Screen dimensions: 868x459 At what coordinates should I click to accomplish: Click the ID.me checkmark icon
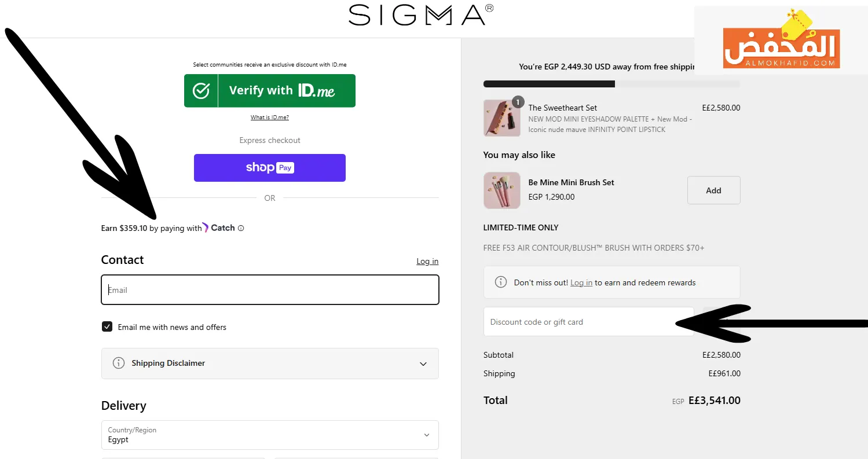pyautogui.click(x=201, y=91)
